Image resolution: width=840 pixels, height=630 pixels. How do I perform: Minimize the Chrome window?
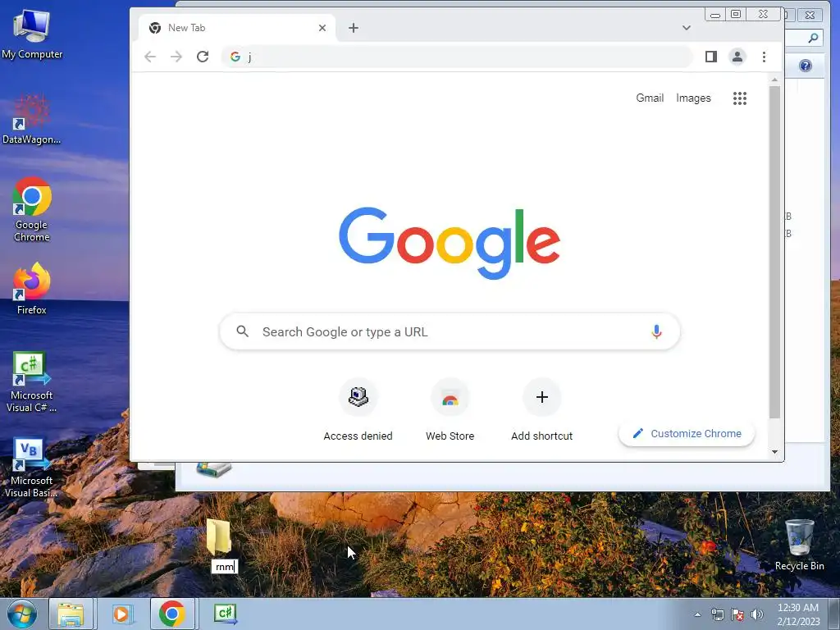point(715,15)
